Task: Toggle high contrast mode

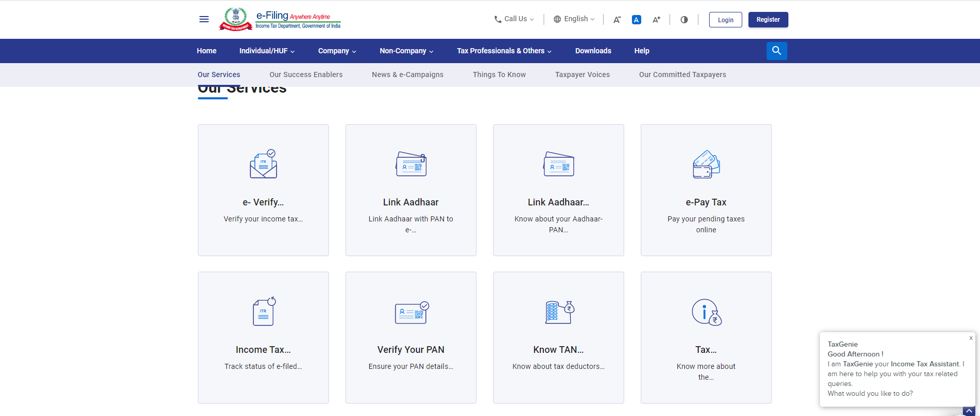Action: (684, 20)
